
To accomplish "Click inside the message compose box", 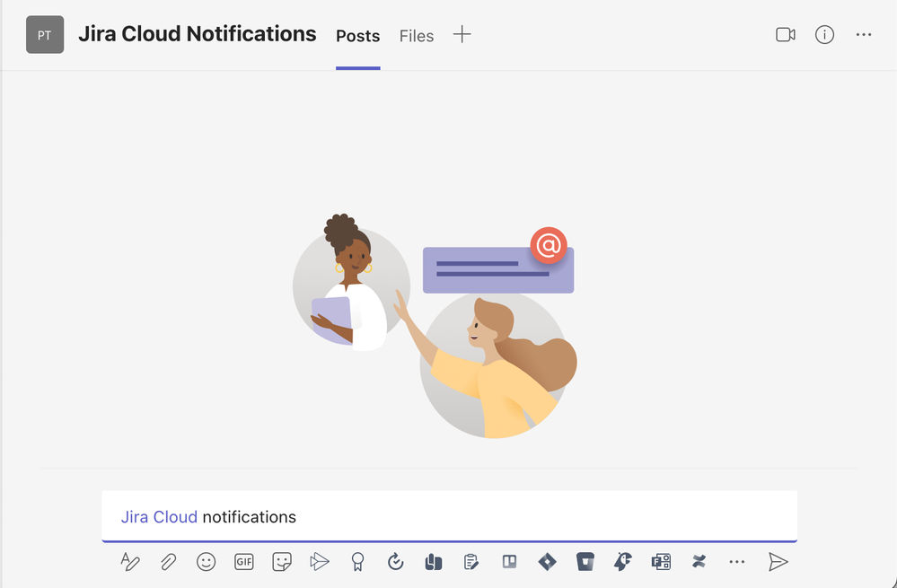I will (x=449, y=516).
